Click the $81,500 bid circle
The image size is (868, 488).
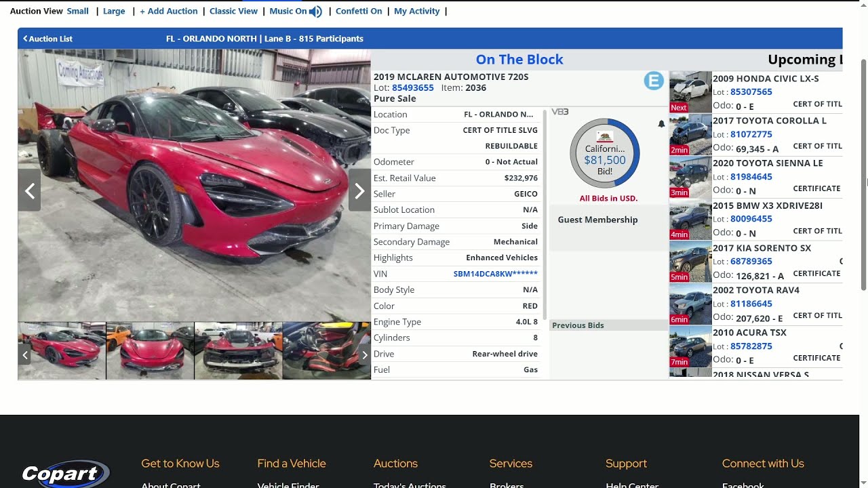pos(604,153)
